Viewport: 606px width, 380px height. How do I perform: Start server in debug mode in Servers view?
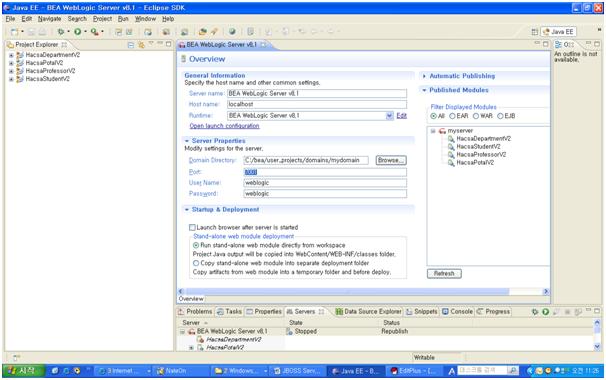click(535, 312)
